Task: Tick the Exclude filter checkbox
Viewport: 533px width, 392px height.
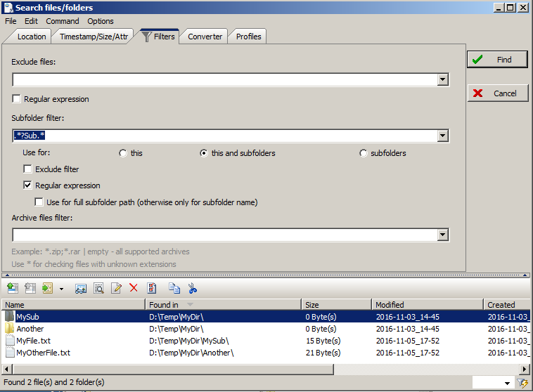Action: tap(28, 169)
